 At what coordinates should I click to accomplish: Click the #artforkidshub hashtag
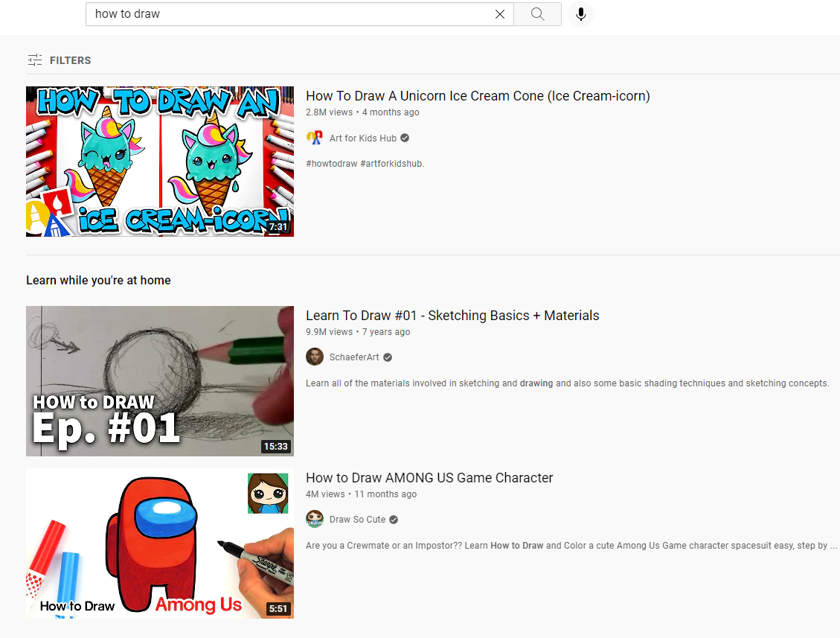pos(392,164)
